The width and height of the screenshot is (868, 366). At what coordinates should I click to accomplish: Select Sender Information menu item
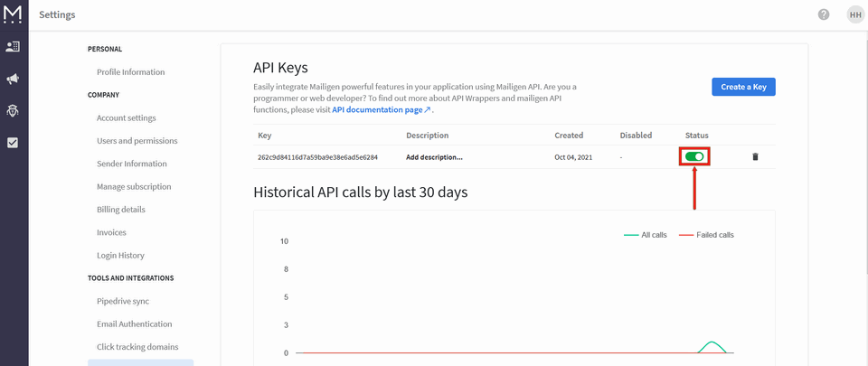tap(132, 164)
